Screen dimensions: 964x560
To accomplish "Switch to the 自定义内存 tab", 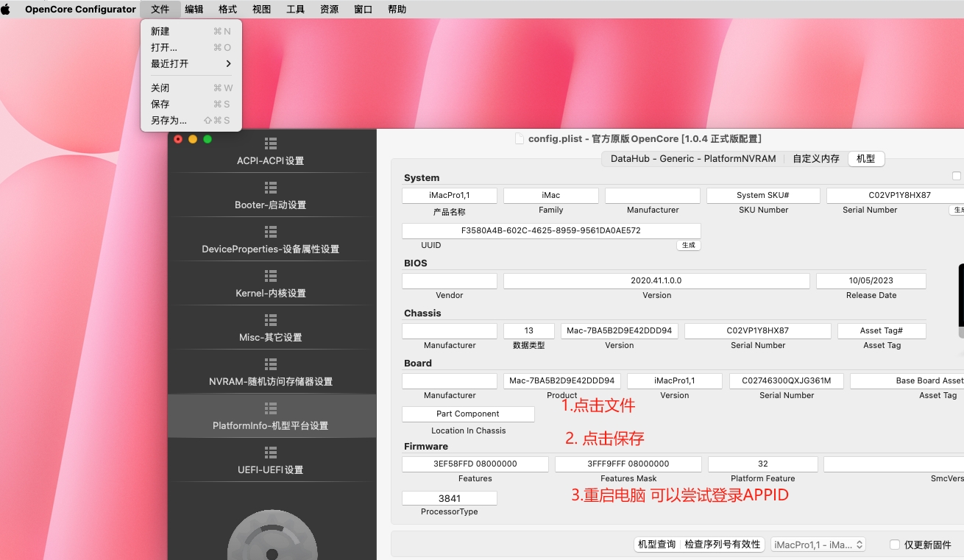I will click(816, 158).
